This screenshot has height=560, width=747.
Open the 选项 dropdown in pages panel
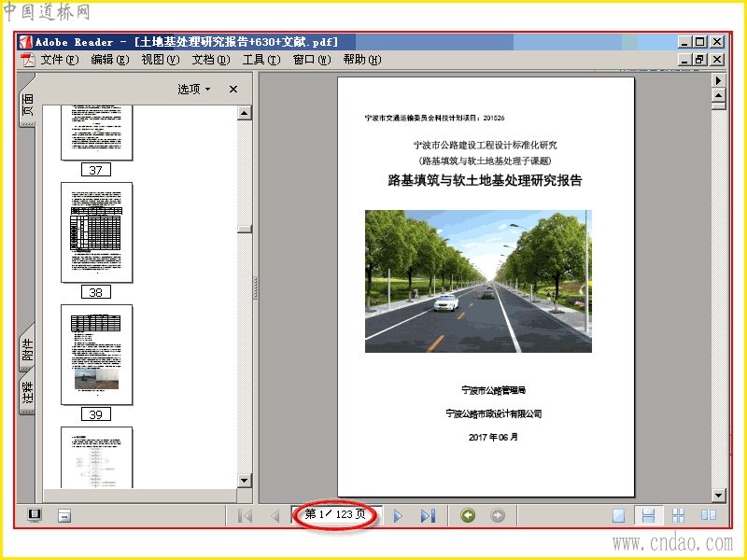pyautogui.click(x=194, y=89)
